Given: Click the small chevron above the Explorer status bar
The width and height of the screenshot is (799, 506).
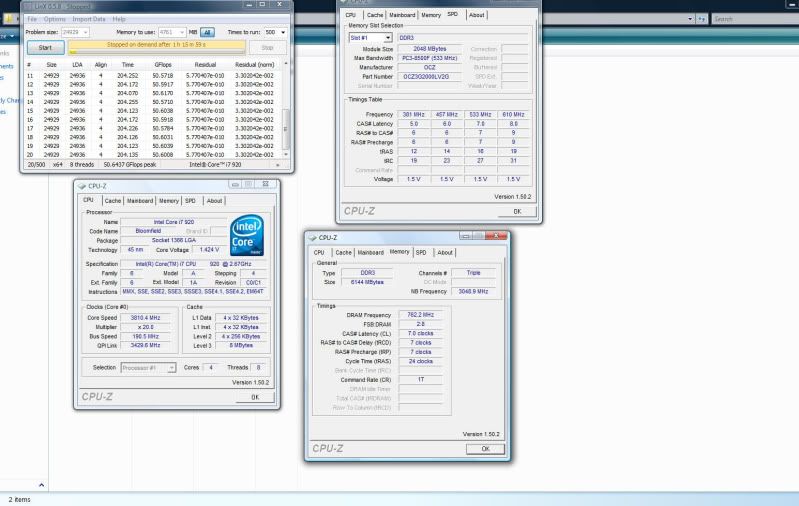Looking at the screenshot, I should click(x=41, y=485).
